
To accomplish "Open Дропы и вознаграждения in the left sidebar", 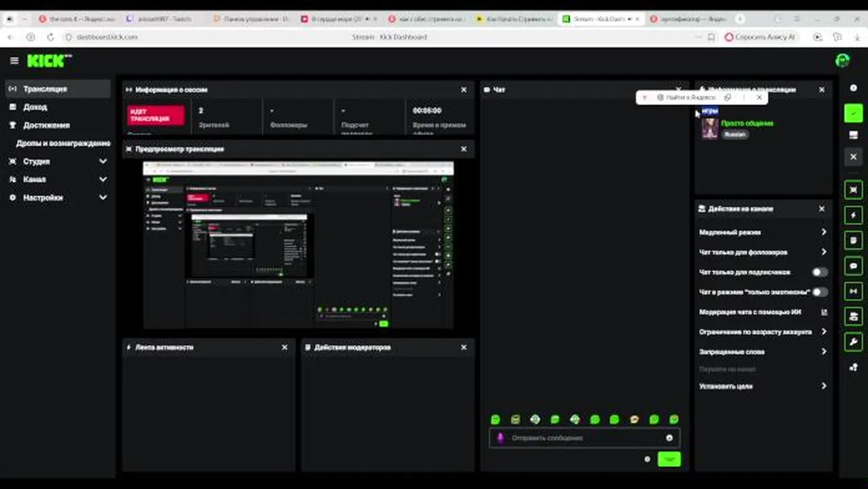I will (63, 143).
